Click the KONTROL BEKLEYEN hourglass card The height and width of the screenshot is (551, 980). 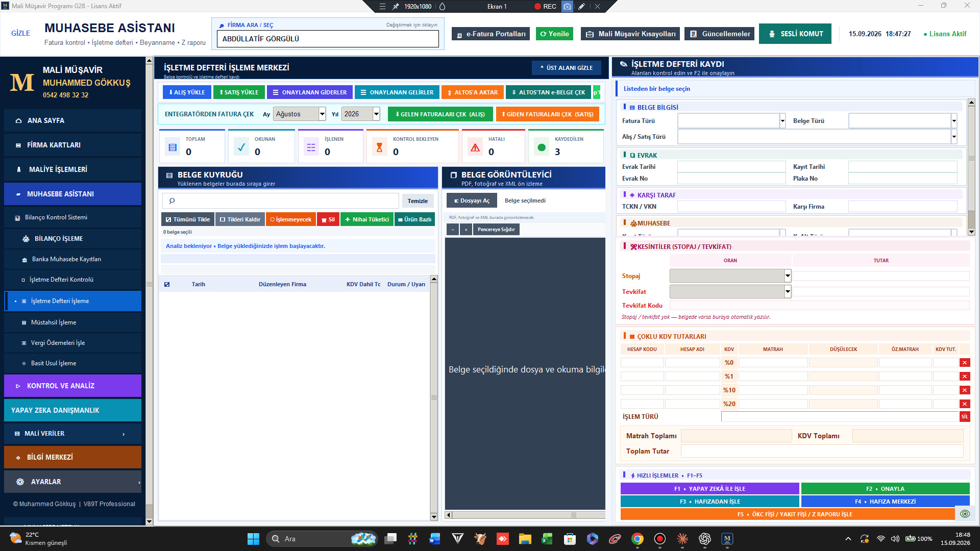tap(412, 146)
